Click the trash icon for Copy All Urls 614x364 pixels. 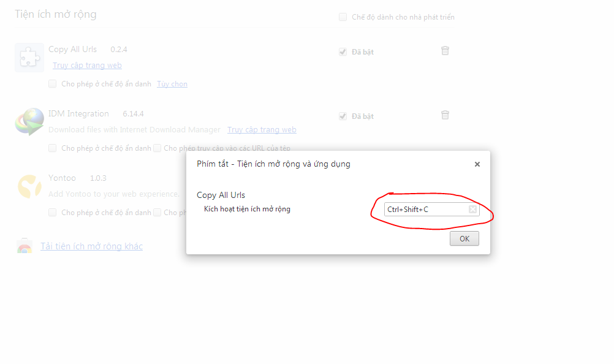[x=445, y=50]
